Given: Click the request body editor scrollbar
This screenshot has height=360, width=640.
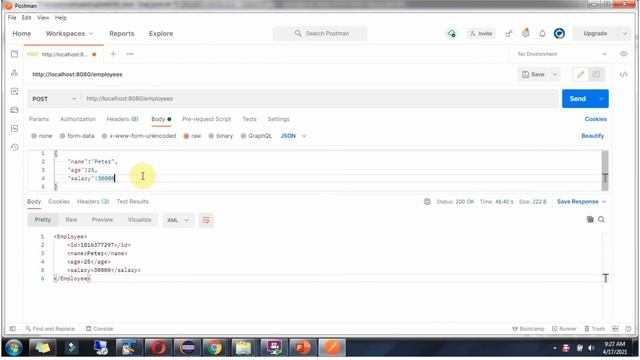Looking at the screenshot, I should [x=605, y=170].
